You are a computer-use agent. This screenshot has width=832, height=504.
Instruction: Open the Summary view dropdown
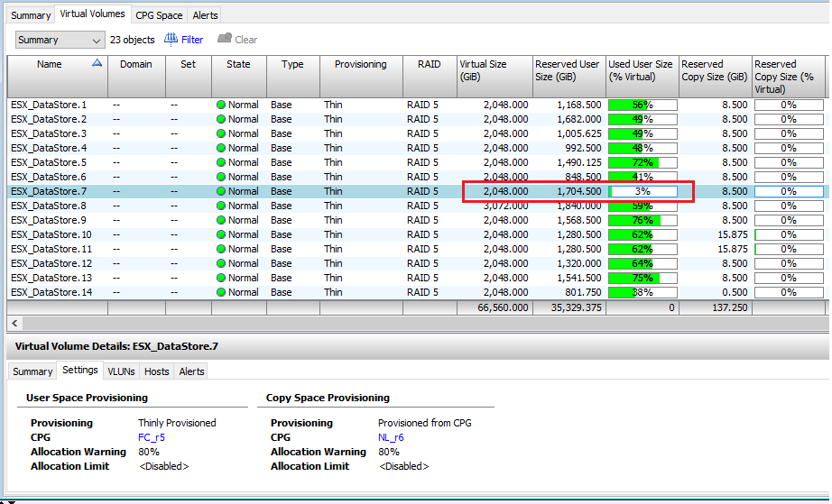(59, 40)
